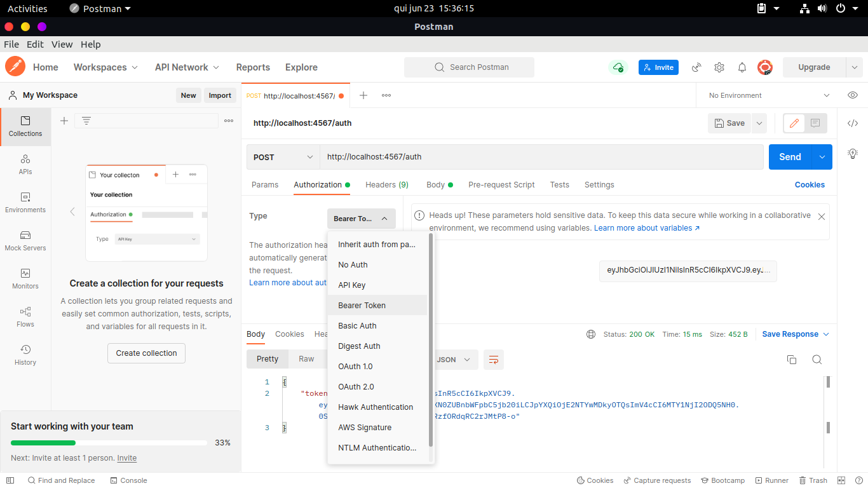
Task: Open the Collections sidebar panel
Action: (x=25, y=126)
